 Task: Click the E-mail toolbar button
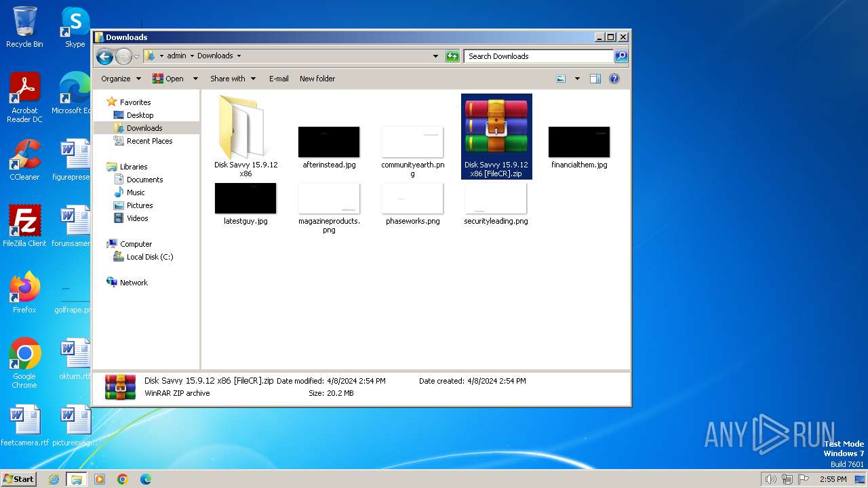(x=279, y=79)
